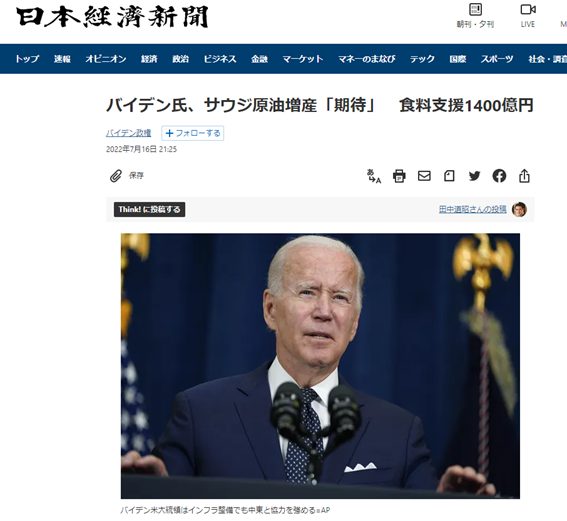Open the LIVE video icon
567x521 pixels.
click(528, 16)
